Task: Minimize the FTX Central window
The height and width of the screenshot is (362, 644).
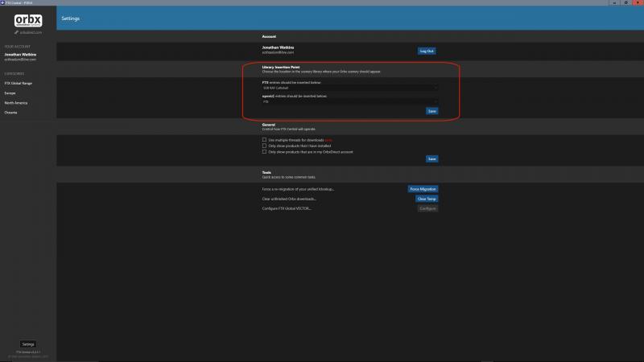Action: pos(614,2)
